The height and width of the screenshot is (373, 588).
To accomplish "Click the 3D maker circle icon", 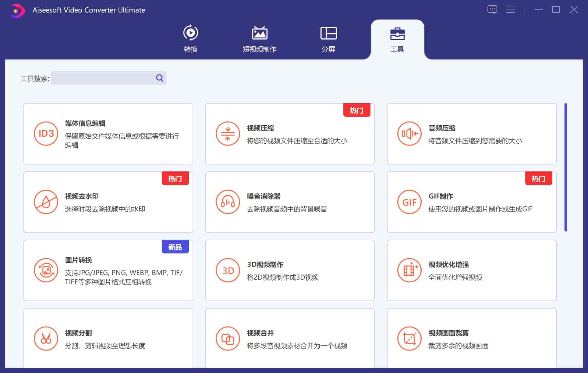I will pyautogui.click(x=228, y=270).
